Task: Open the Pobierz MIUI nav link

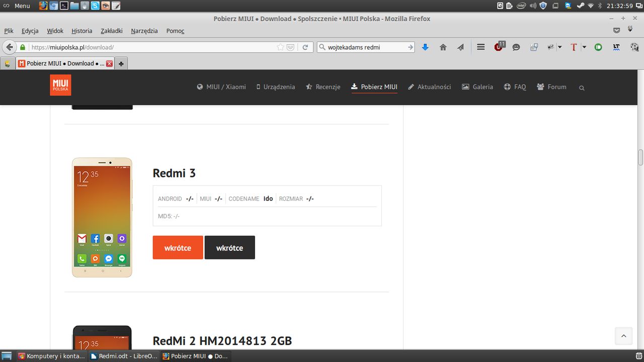Action: (x=374, y=87)
